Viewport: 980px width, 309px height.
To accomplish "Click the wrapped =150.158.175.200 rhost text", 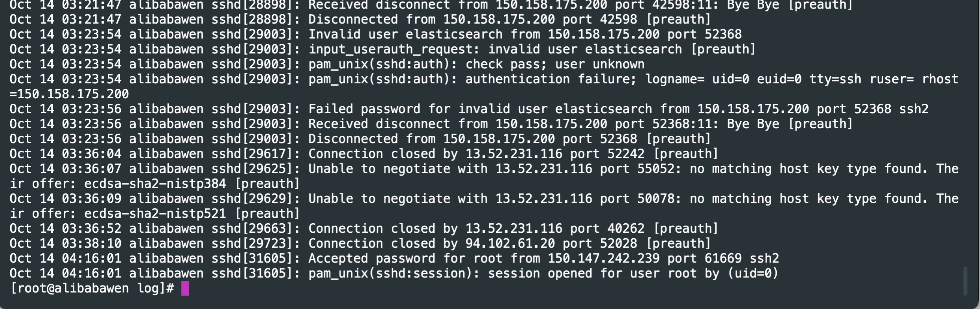I will [x=69, y=94].
